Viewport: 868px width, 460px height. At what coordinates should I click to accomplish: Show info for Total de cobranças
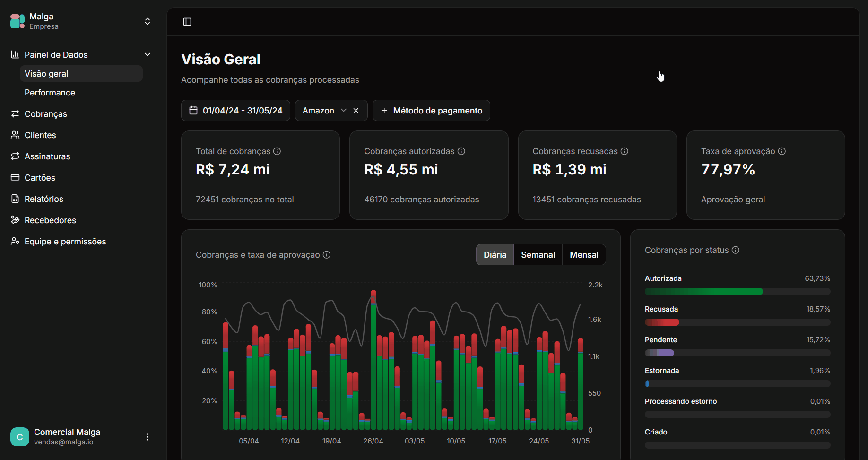(277, 151)
